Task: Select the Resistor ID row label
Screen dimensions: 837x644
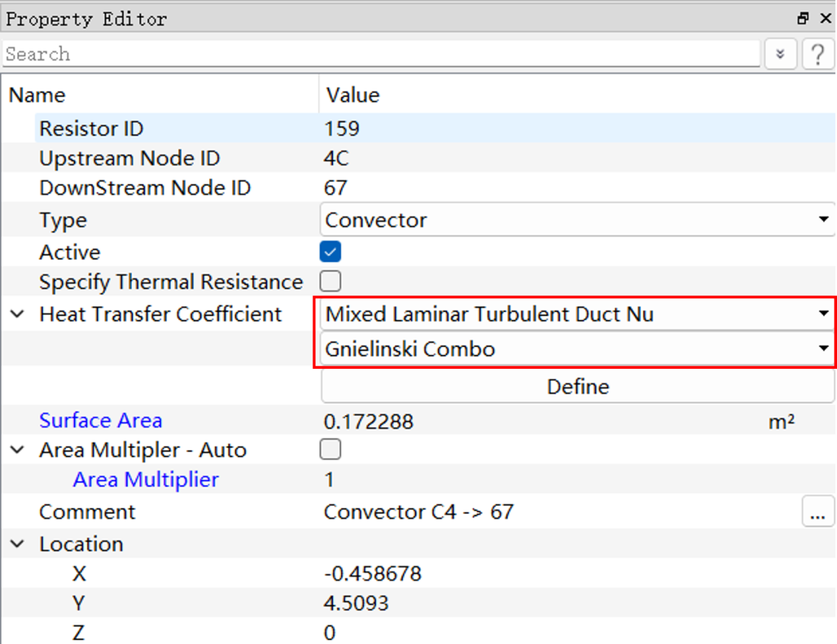Action: (x=91, y=128)
